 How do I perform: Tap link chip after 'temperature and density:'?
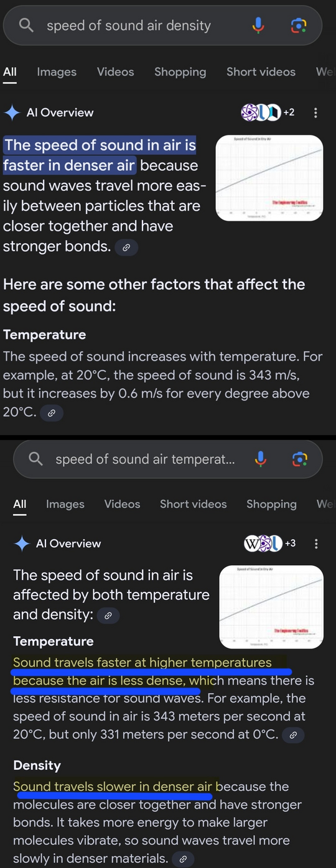pyautogui.click(x=108, y=616)
